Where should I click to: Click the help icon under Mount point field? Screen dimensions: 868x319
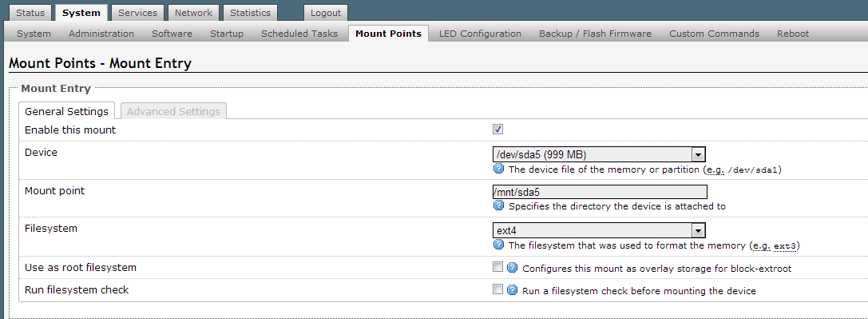pos(498,205)
